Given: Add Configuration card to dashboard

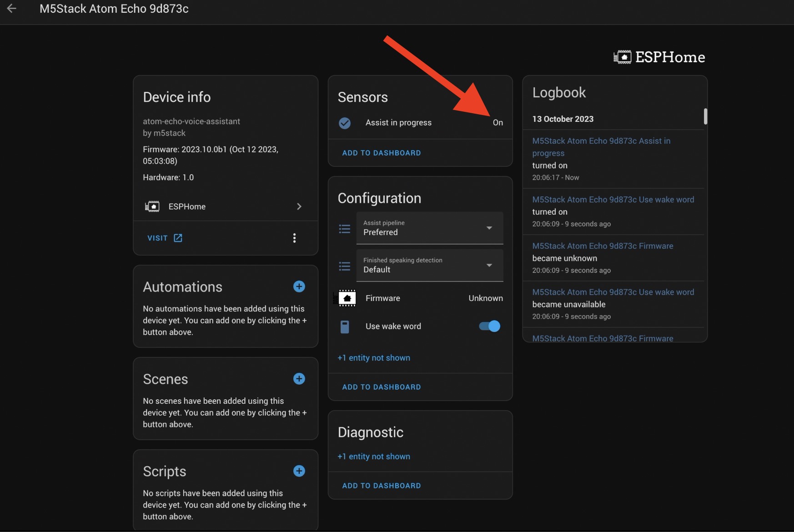Looking at the screenshot, I should click(382, 387).
